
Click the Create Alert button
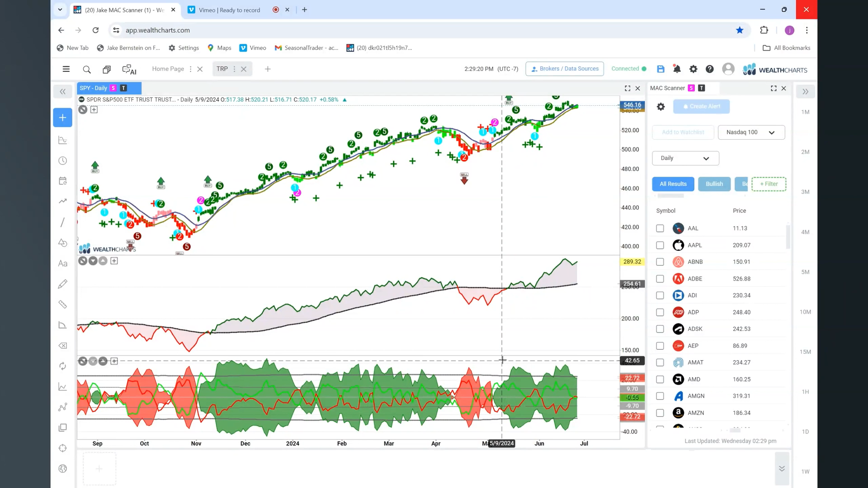click(x=701, y=107)
